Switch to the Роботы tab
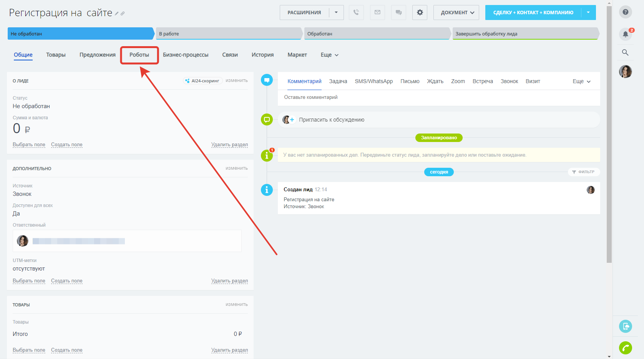This screenshot has height=359, width=644. (139, 55)
